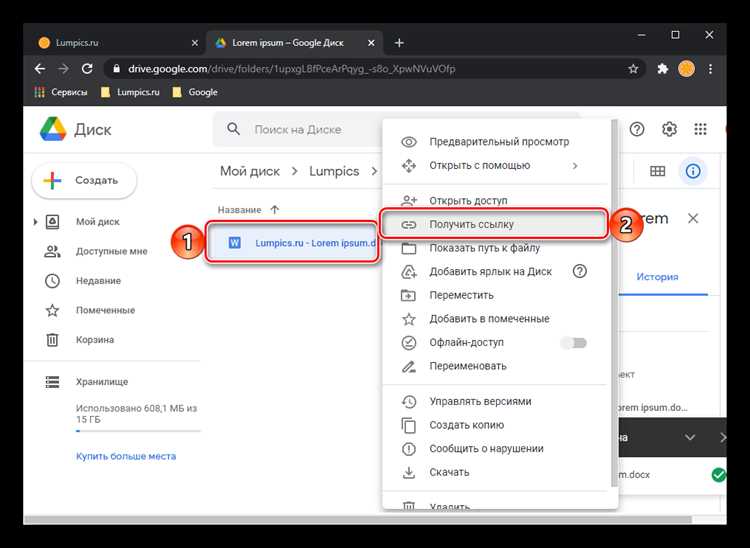Collapse the upload panel chevron

[x=690, y=438]
